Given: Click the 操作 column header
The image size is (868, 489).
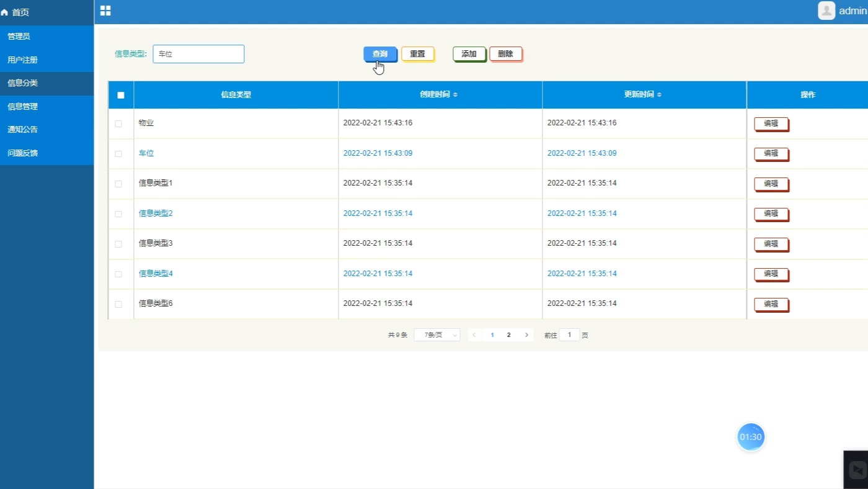Looking at the screenshot, I should pos(807,95).
